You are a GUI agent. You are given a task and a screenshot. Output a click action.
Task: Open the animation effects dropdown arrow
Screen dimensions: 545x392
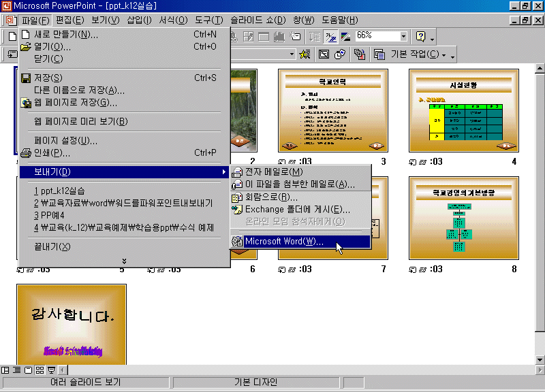[292, 54]
